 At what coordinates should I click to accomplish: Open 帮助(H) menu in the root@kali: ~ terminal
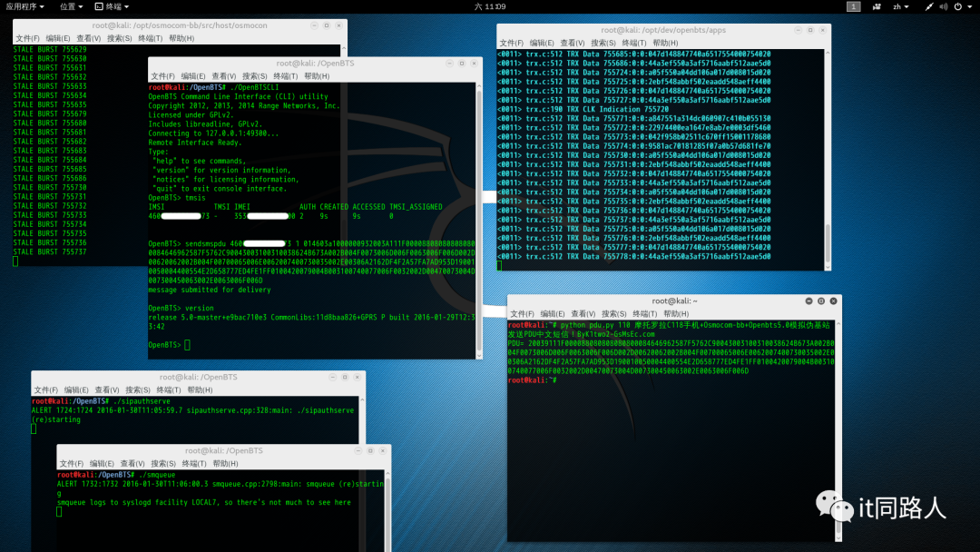coord(676,314)
